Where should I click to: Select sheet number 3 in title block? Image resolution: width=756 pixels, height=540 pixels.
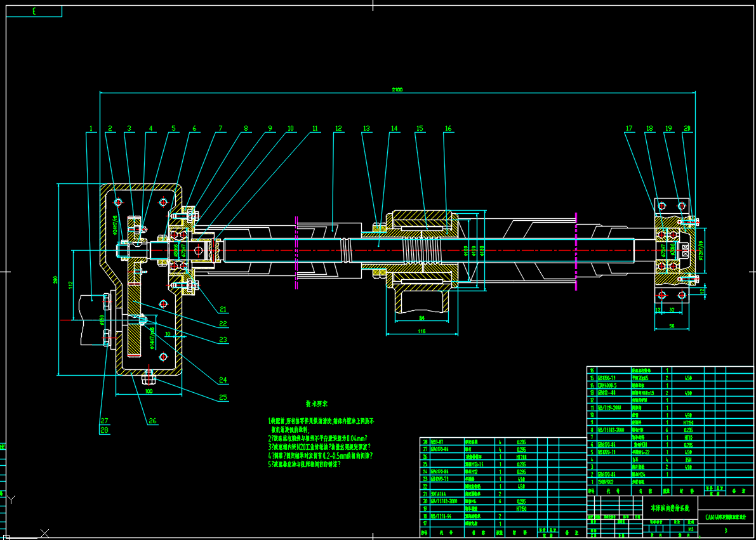pyautogui.click(x=726, y=530)
